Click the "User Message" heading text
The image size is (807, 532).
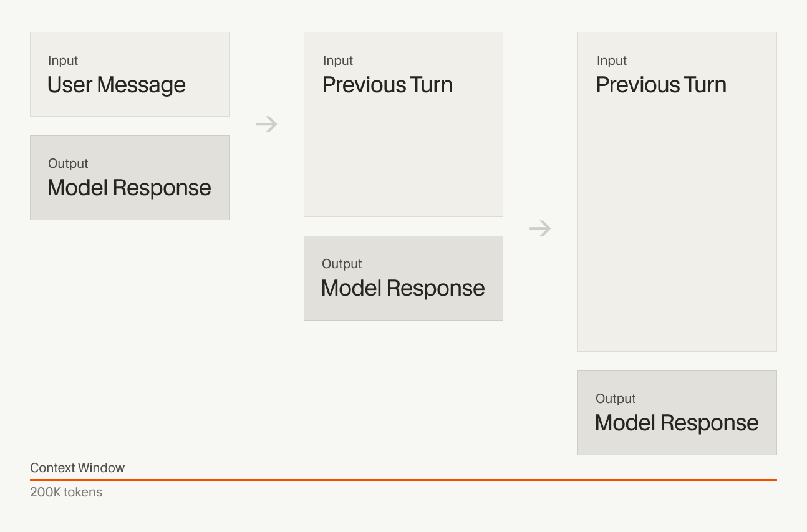click(x=117, y=85)
